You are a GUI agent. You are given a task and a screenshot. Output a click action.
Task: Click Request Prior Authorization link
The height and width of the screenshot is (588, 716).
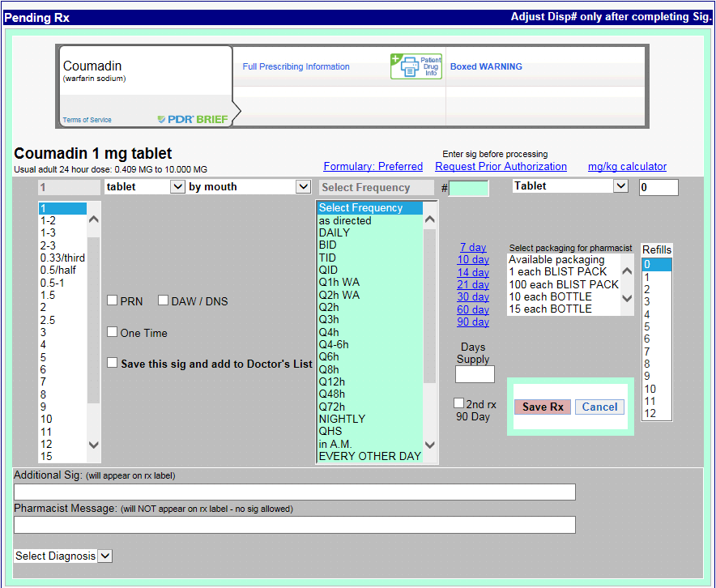coord(501,167)
